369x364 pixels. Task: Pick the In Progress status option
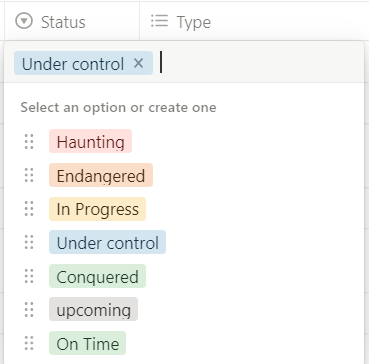coord(97,209)
